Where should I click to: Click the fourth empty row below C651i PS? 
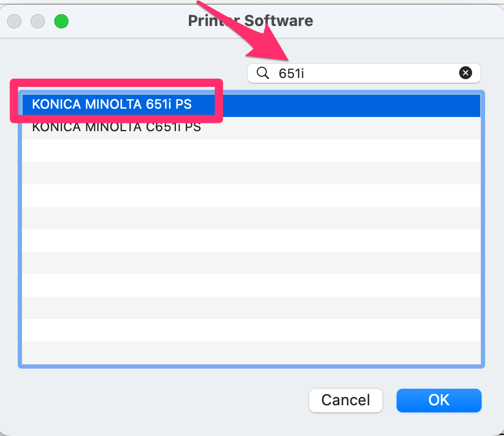251,217
